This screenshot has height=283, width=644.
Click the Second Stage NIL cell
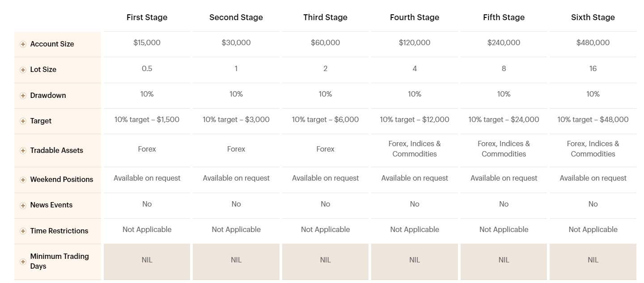tap(236, 260)
